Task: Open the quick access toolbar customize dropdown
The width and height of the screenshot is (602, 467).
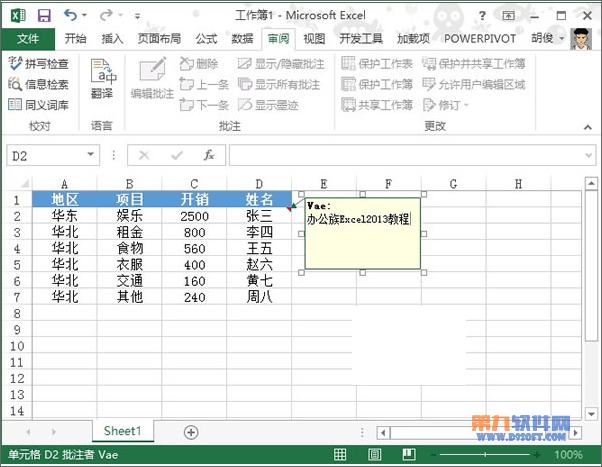Action: (137, 16)
